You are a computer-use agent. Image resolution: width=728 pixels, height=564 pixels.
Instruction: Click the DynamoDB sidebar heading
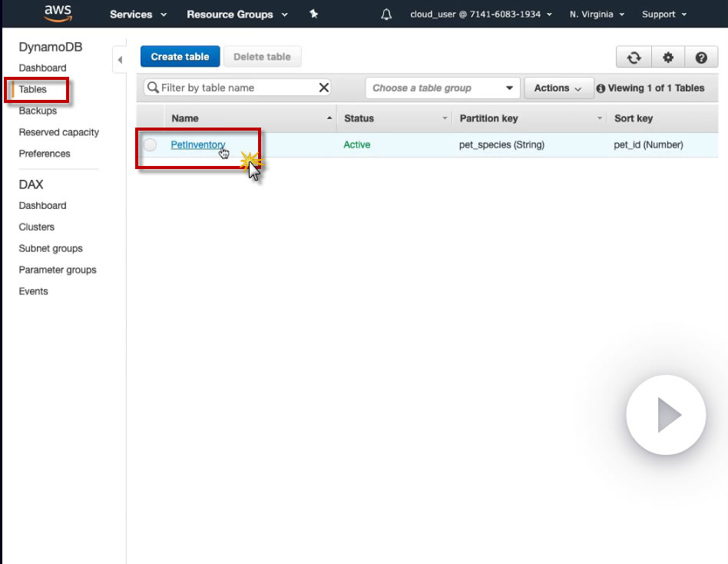tap(50, 47)
